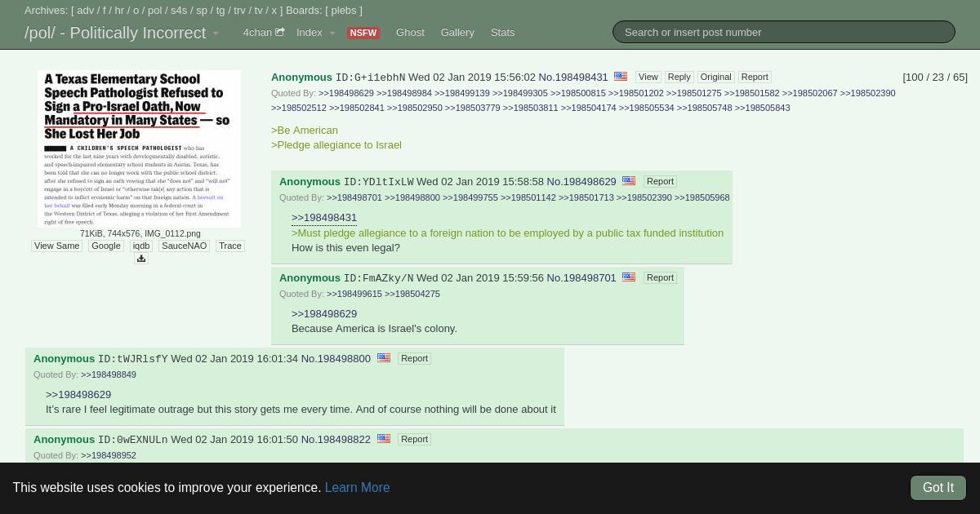This screenshot has height=514, width=980.
Task: Open the Stats page
Action: point(502,32)
